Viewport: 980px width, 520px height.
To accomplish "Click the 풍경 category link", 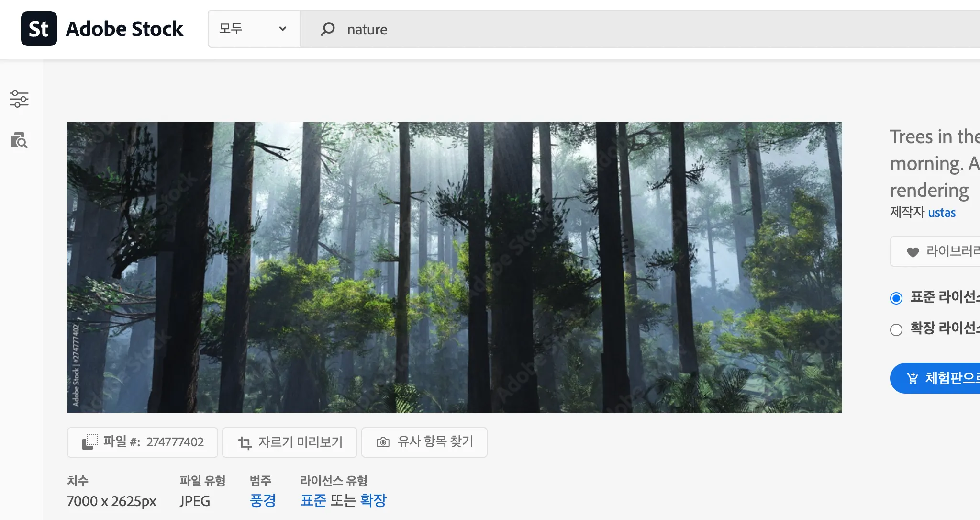I will [x=263, y=501].
